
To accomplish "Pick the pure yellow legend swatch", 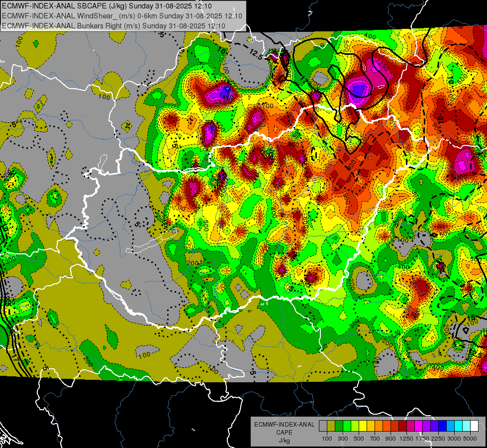I will tap(363, 426).
